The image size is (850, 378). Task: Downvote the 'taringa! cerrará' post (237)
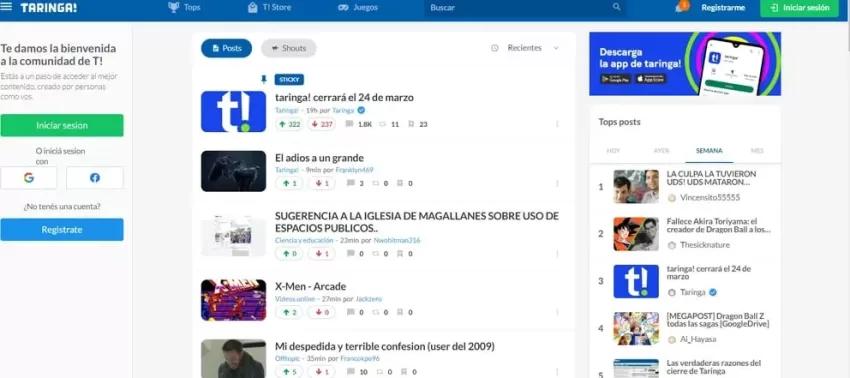(x=322, y=124)
